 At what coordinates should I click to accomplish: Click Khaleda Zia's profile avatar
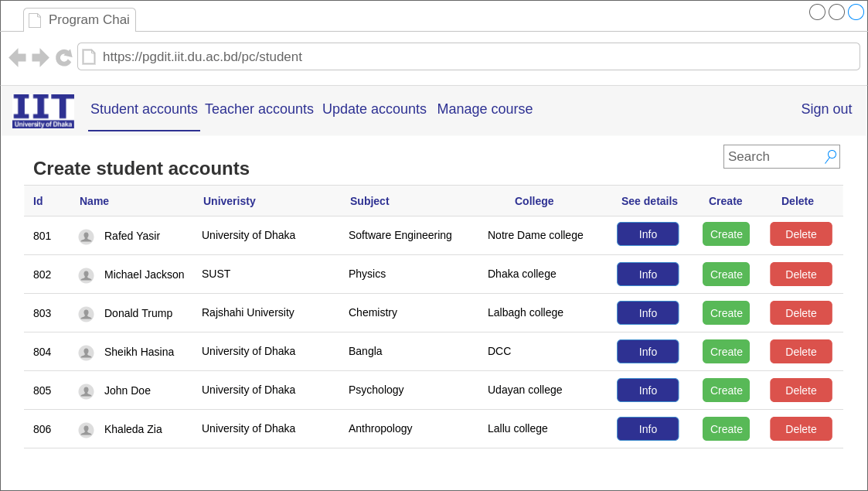coord(86,430)
